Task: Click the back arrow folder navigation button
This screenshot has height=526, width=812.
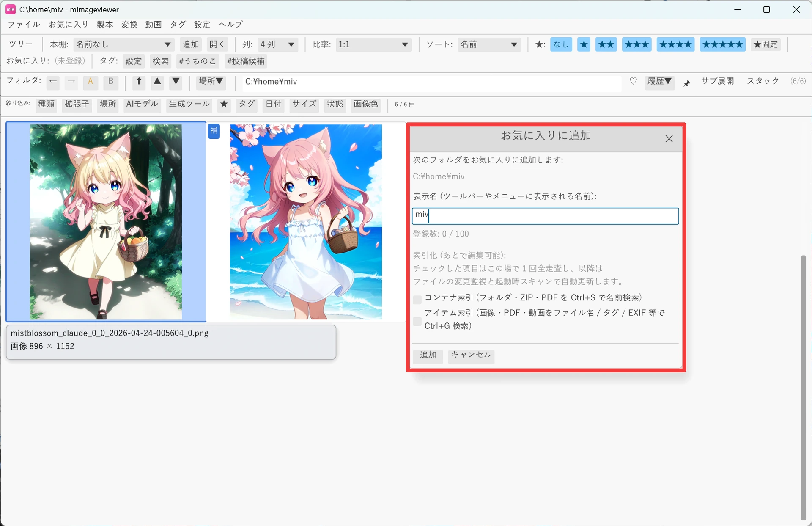Action: click(x=53, y=82)
